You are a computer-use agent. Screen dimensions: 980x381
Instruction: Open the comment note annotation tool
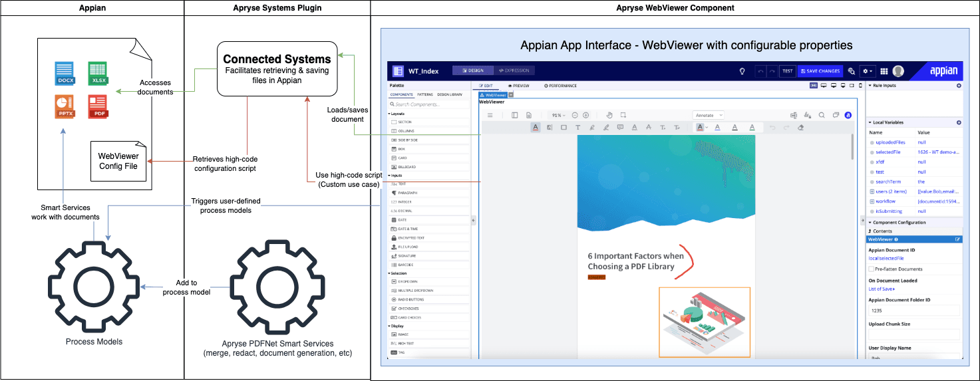[x=620, y=127]
